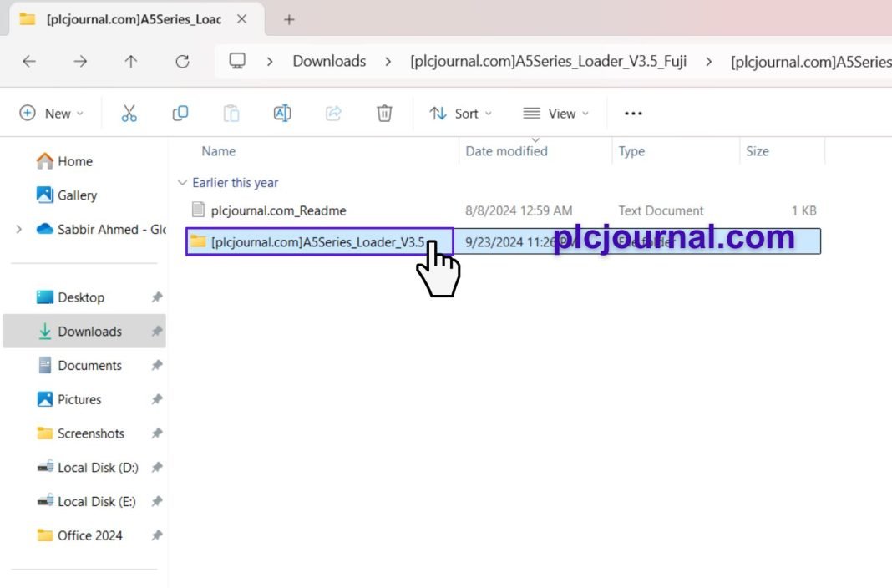Open the View dropdown menu
This screenshot has width=892, height=588.
(555, 114)
